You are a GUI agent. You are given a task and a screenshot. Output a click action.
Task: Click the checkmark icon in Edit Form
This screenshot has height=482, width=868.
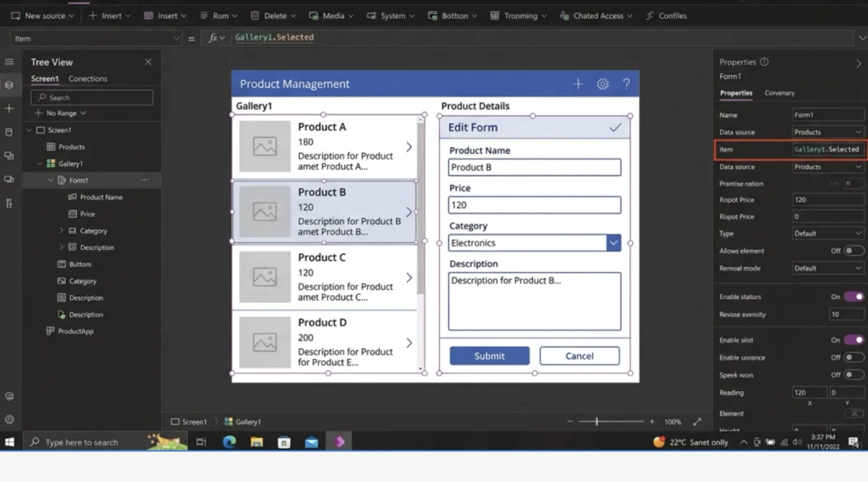pos(616,127)
